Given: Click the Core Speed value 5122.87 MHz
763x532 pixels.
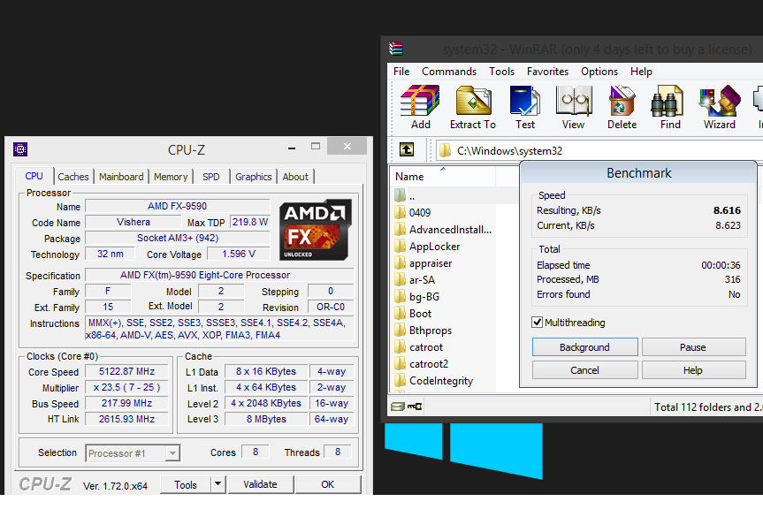Looking at the screenshot, I should (x=126, y=371).
